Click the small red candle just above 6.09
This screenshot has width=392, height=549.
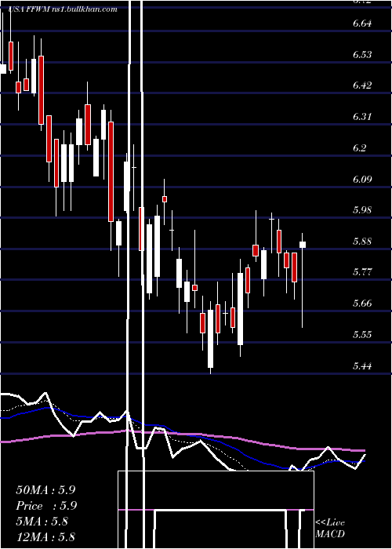coord(165,199)
